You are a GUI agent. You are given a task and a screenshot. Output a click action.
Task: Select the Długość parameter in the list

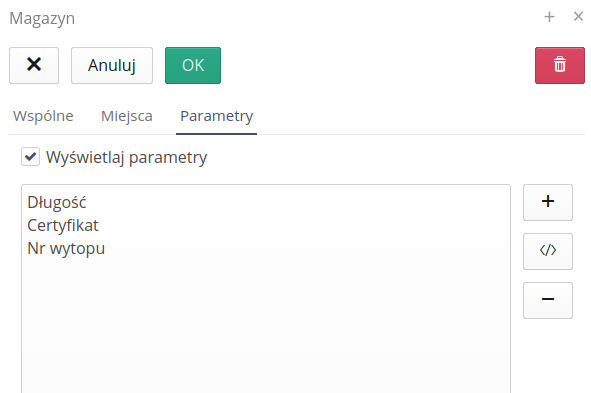click(57, 202)
